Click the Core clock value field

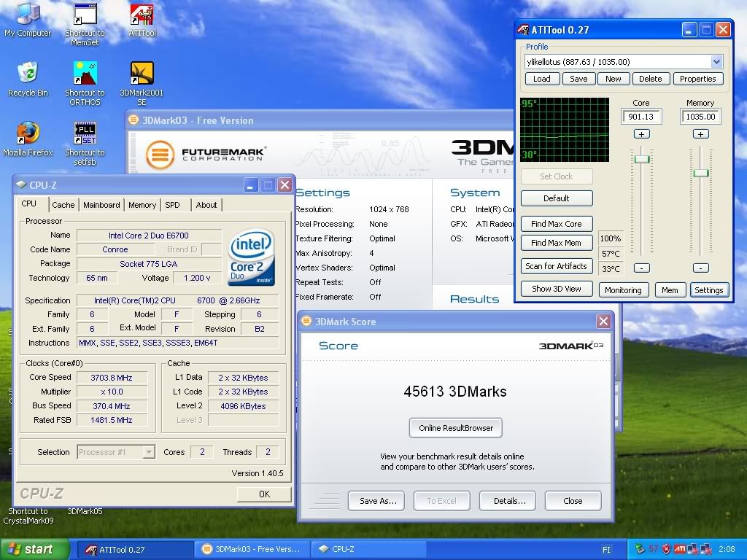641,117
